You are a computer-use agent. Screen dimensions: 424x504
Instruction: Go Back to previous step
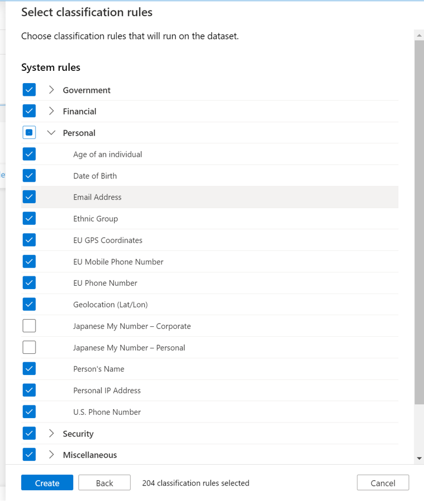click(104, 482)
